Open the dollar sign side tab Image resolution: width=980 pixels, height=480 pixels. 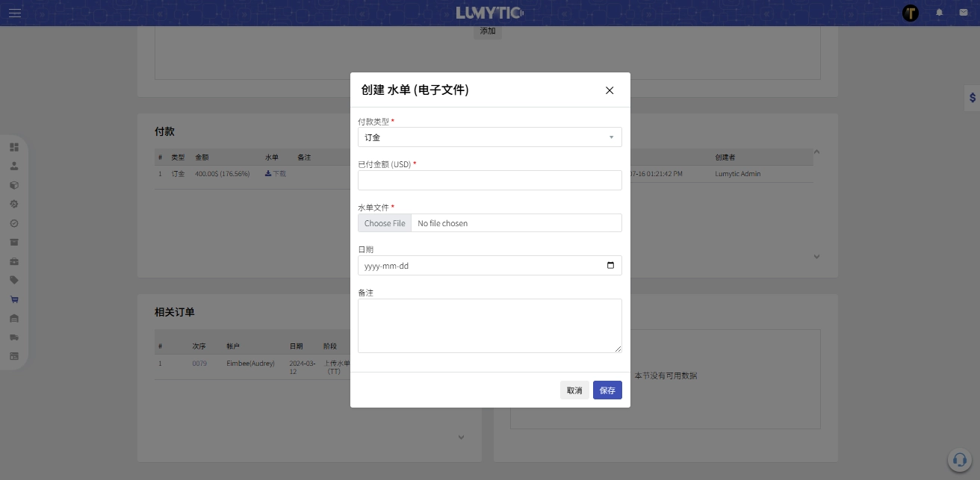972,98
